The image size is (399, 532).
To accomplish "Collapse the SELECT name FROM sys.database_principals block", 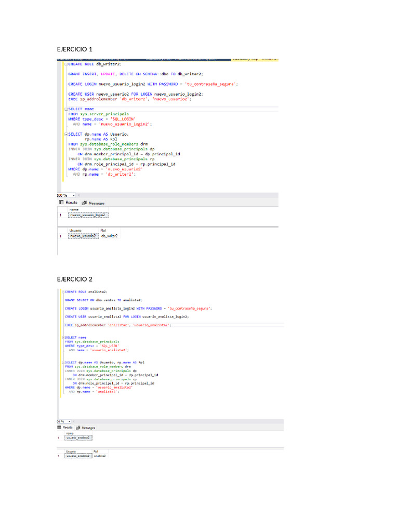I will pos(63,338).
